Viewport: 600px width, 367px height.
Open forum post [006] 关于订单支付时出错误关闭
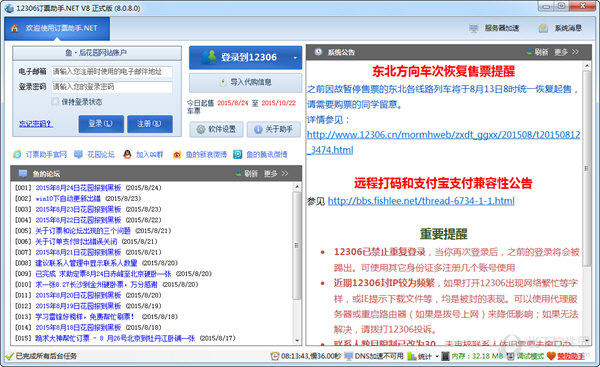pyautogui.click(x=76, y=241)
